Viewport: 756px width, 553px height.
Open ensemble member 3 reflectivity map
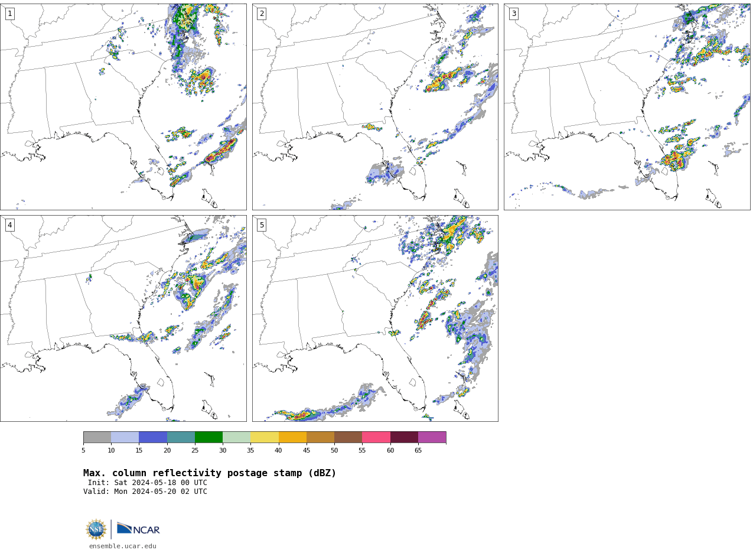click(627, 107)
